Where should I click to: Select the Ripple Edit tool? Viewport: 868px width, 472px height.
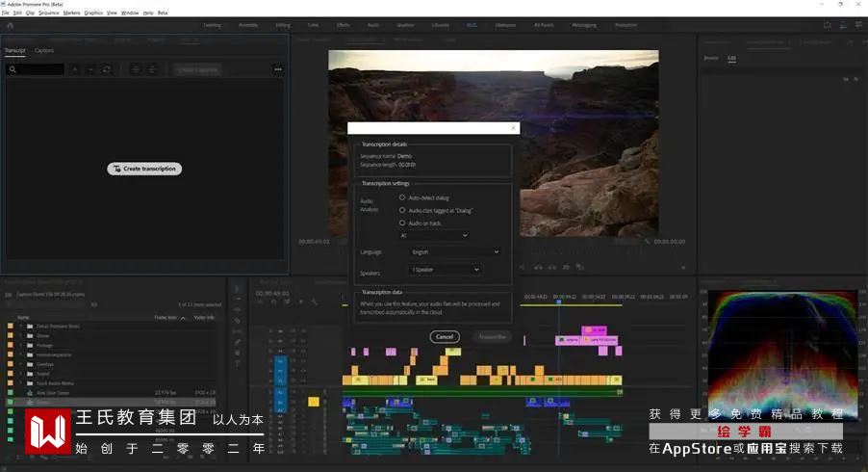click(237, 309)
